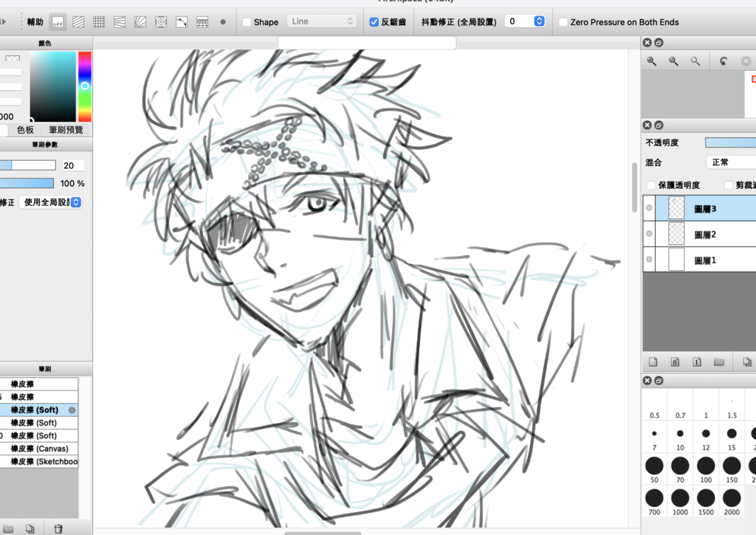
Task: Adjust the layer 不透明度 slider
Action: coord(730,142)
